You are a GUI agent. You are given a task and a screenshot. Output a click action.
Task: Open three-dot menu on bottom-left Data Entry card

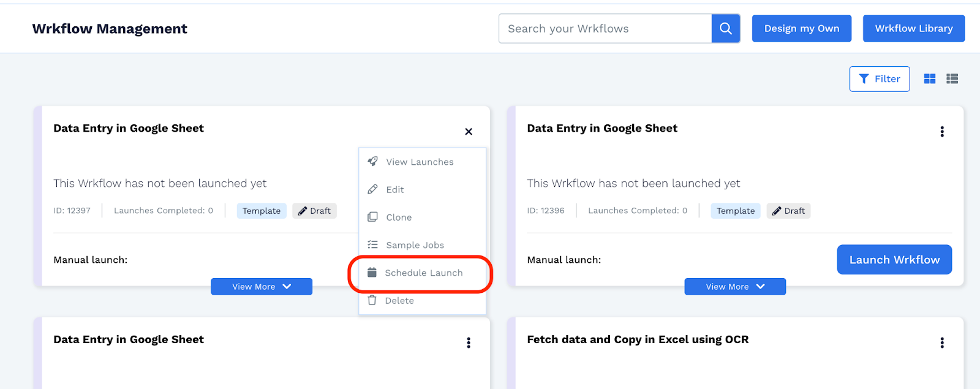469,343
